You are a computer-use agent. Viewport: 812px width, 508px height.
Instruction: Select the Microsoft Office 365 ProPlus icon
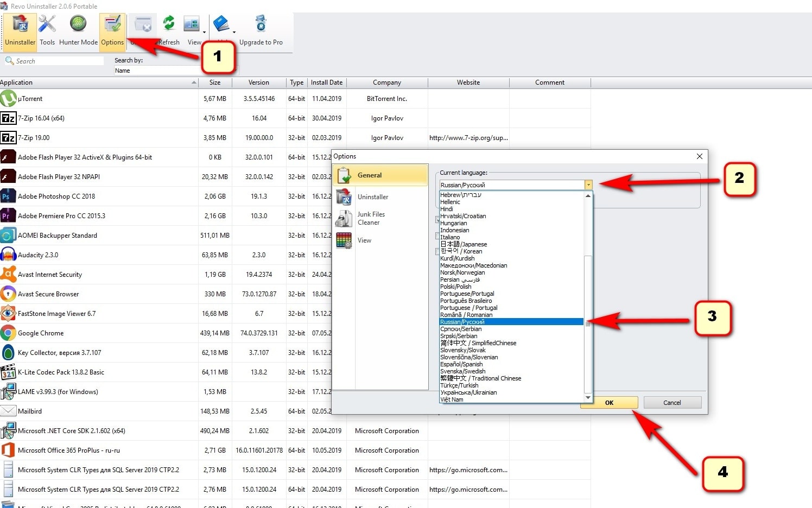[8, 450]
